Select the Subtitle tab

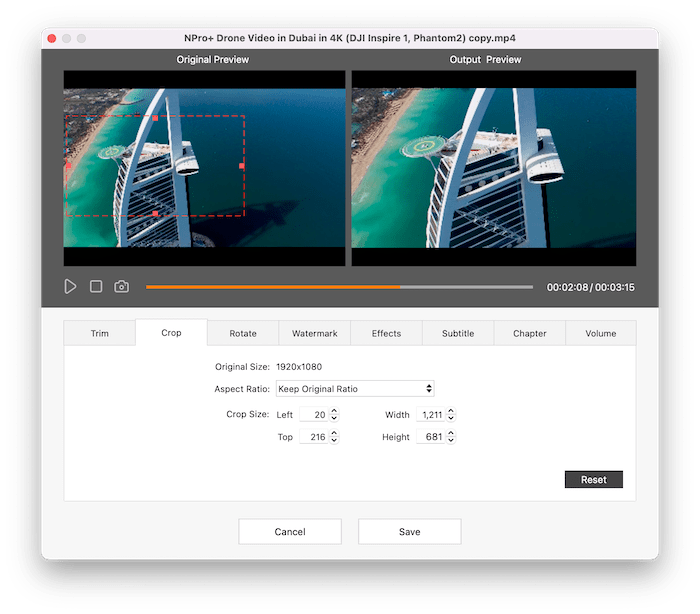coord(458,333)
